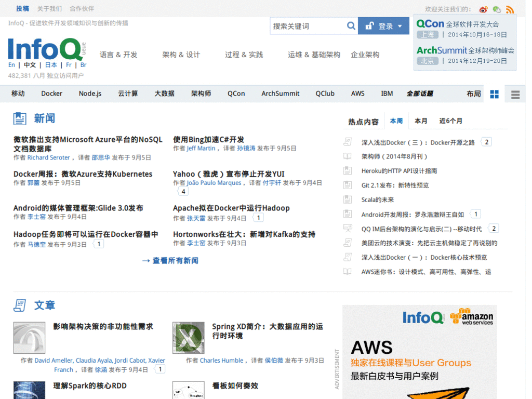Viewport: 532px width, 399px height.
Task: Open the QClub topic
Action: [x=325, y=94]
